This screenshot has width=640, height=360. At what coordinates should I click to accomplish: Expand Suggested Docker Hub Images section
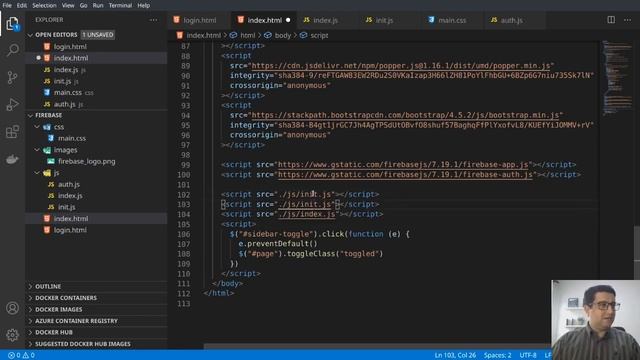click(96, 344)
